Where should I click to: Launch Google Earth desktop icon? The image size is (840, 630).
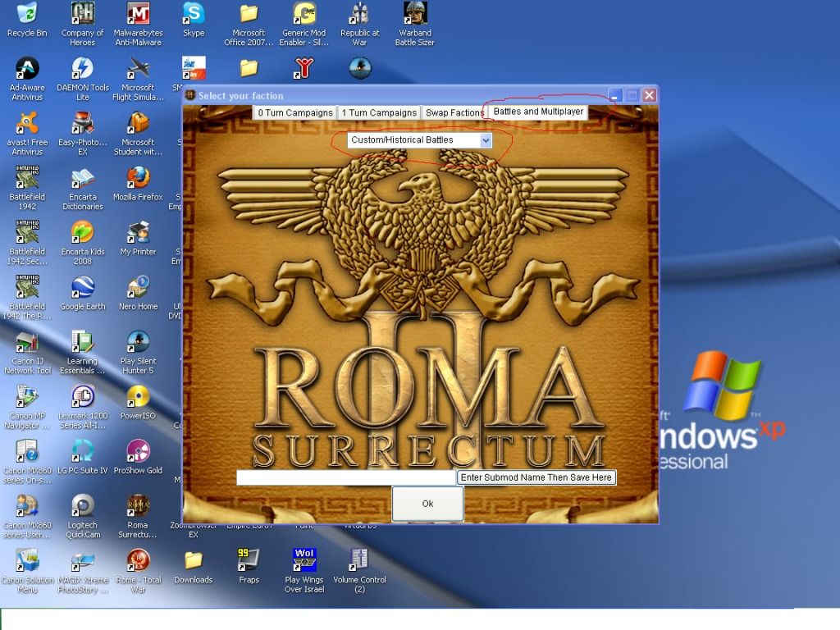[82, 288]
